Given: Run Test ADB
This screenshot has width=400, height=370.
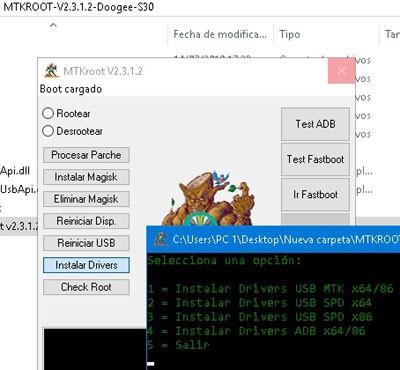Looking at the screenshot, I should pos(315,124).
